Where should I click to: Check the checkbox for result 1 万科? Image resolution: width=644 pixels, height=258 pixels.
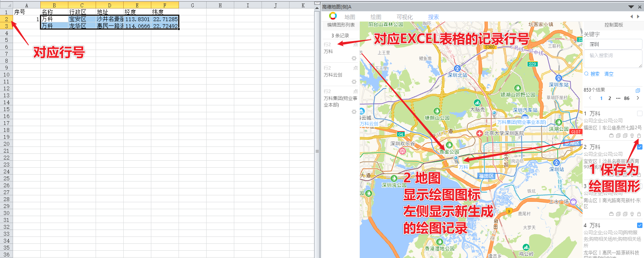pyautogui.click(x=639, y=113)
